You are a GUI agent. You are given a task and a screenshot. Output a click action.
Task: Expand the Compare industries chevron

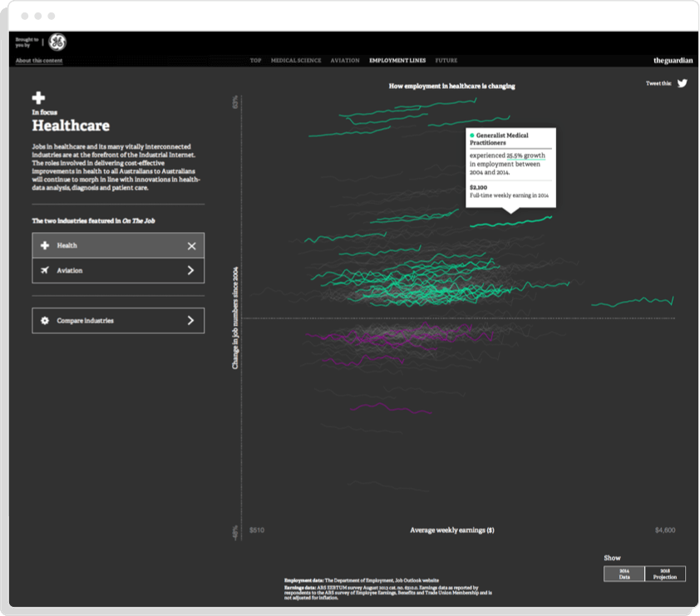(191, 321)
